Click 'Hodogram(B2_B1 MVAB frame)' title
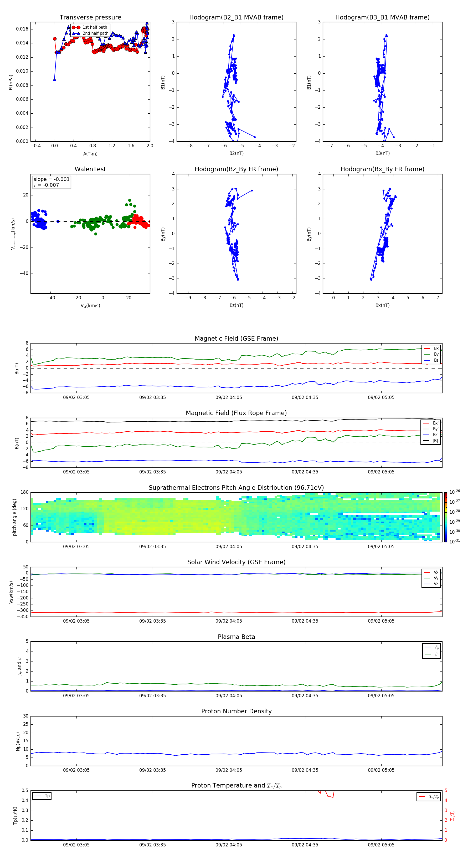The width and height of the screenshot is (473, 868). click(x=236, y=17)
